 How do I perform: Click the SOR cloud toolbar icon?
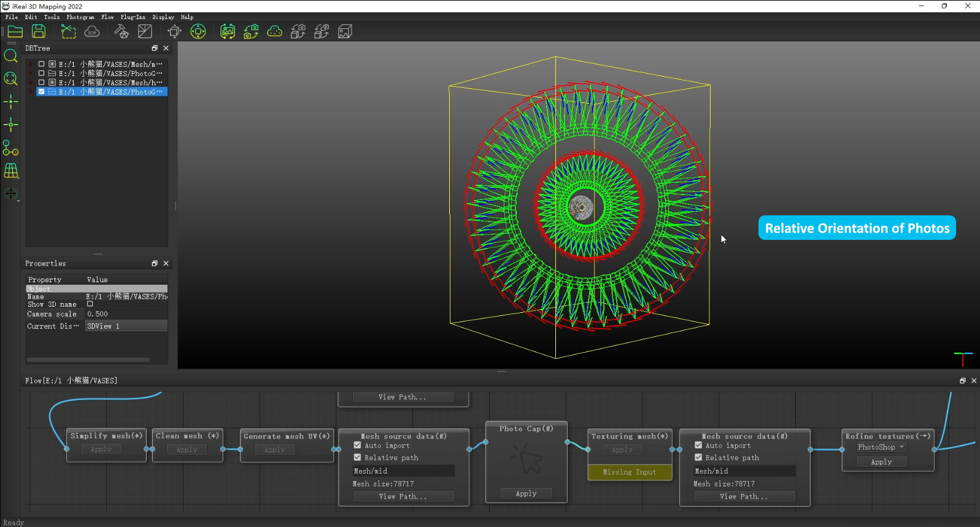[92, 31]
